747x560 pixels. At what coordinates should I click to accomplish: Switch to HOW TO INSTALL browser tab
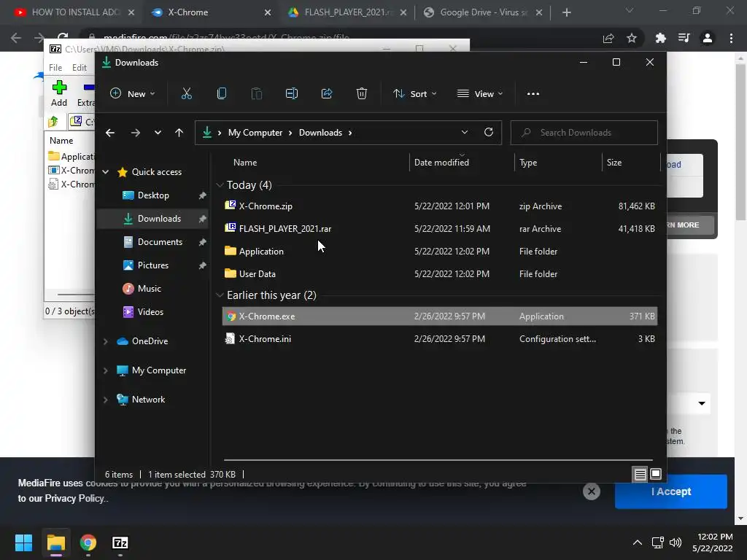tap(74, 12)
